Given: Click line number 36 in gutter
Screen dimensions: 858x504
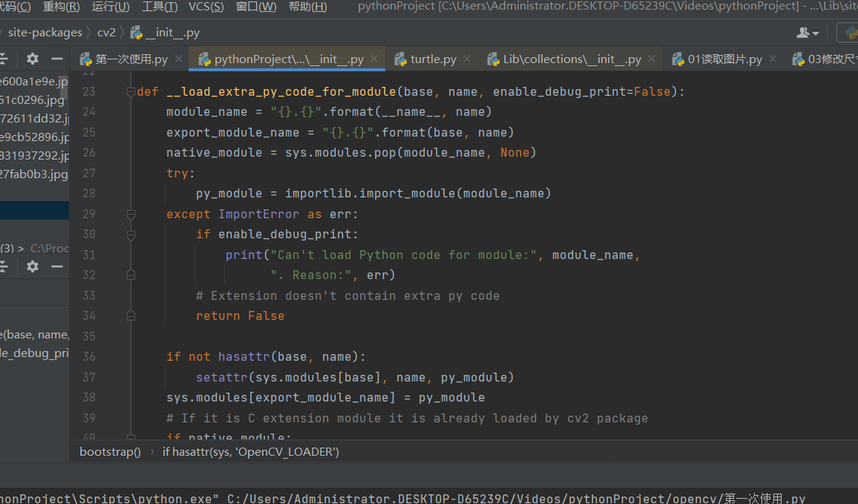Looking at the screenshot, I should point(89,357).
